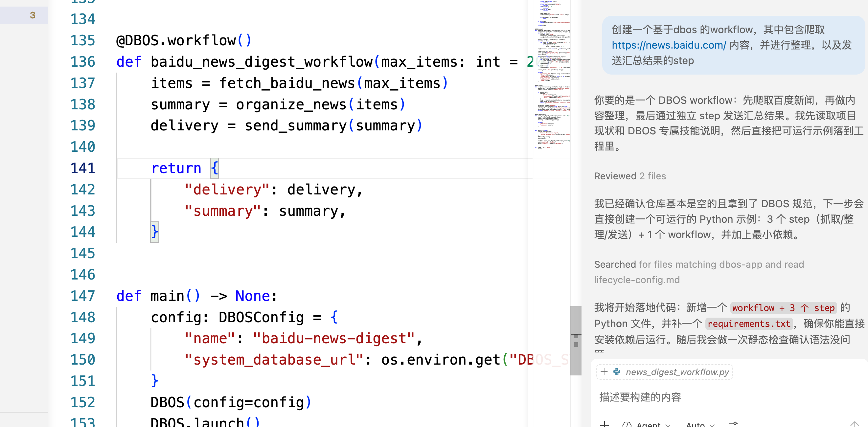The height and width of the screenshot is (427, 868).
Task: Expand the Searched for files matching dbos-app entry
Action: [699, 272]
